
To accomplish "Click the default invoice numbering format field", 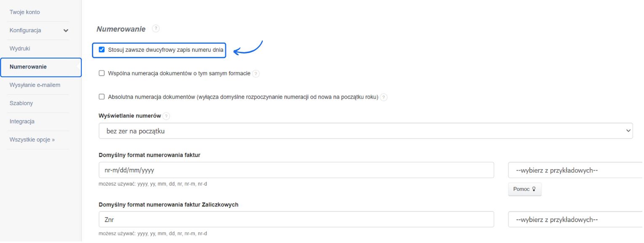I will (x=296, y=170).
